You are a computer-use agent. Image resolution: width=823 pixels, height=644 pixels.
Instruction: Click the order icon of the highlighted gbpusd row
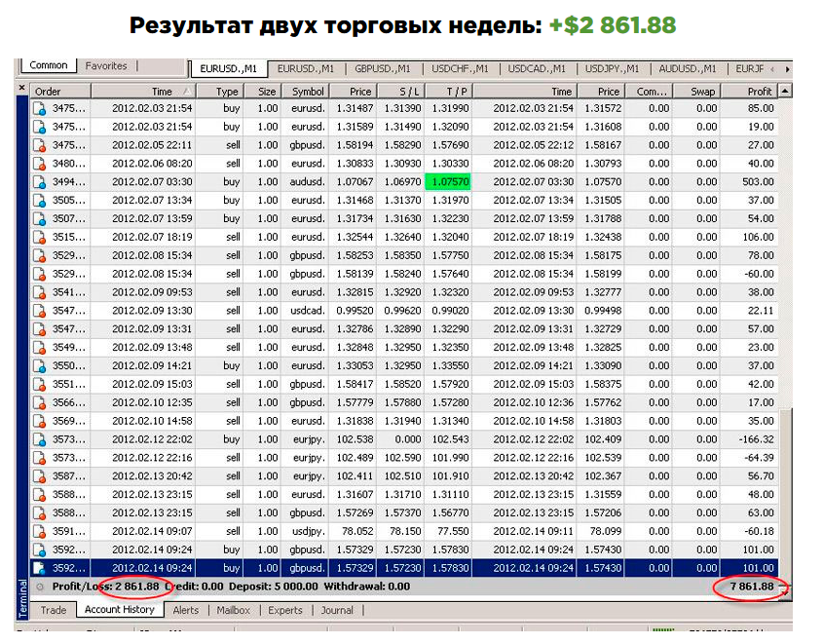point(39,568)
